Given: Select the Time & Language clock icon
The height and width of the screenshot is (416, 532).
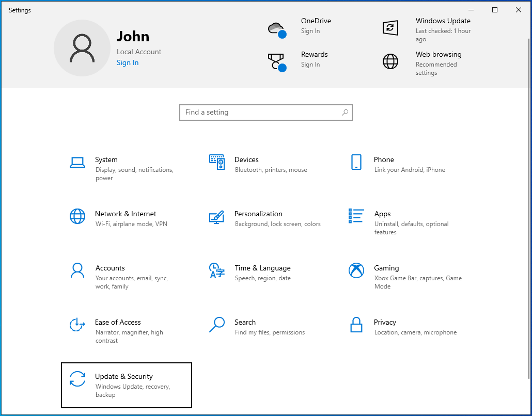Looking at the screenshot, I should coord(217,270).
